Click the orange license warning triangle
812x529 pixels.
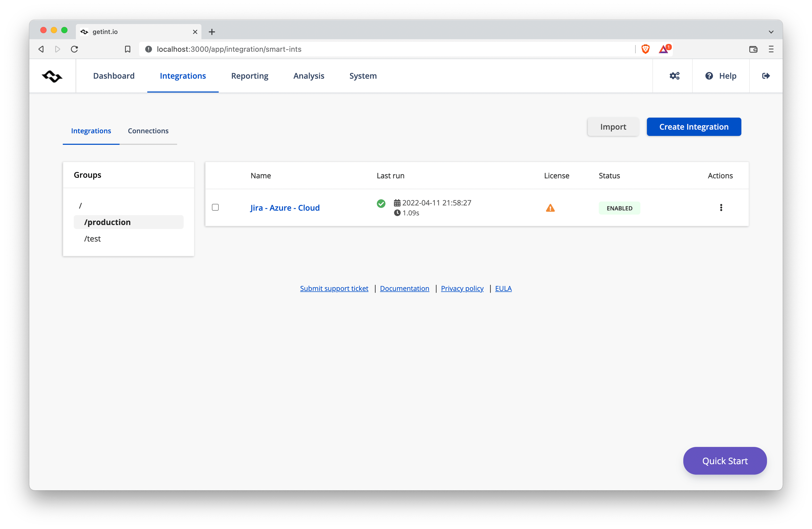click(550, 208)
